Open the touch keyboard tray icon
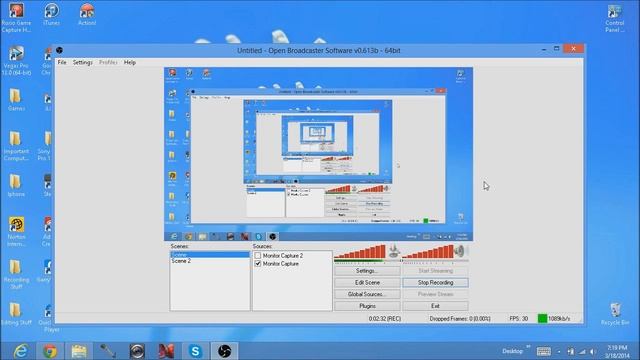Viewport: 640px width, 360px height. point(544,351)
